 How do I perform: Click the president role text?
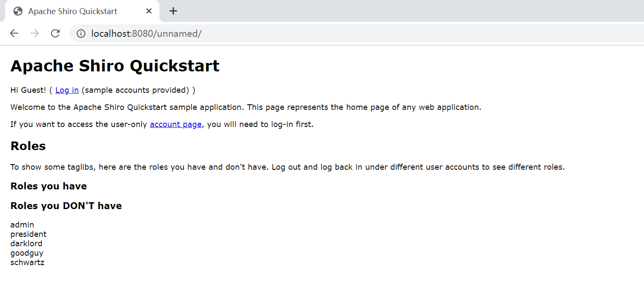point(28,234)
